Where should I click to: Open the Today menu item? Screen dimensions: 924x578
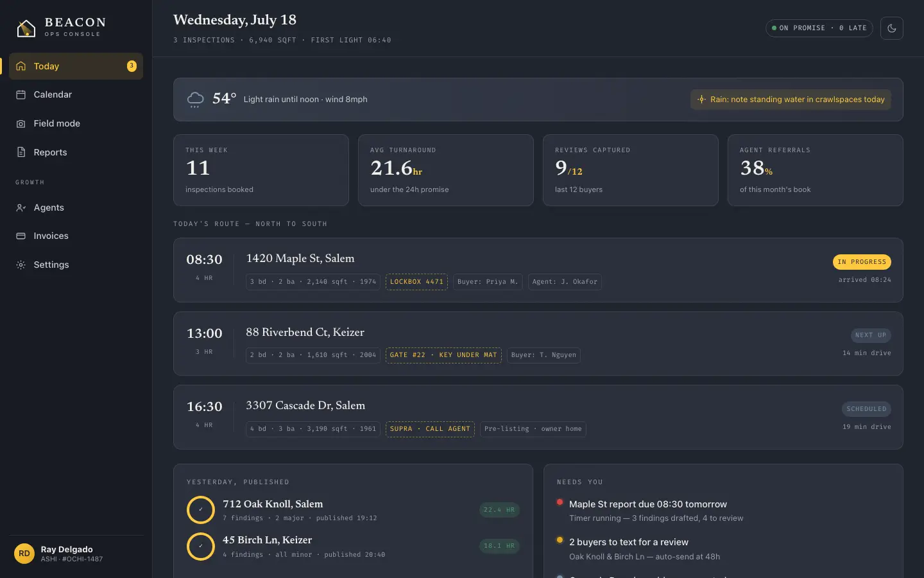click(x=76, y=66)
